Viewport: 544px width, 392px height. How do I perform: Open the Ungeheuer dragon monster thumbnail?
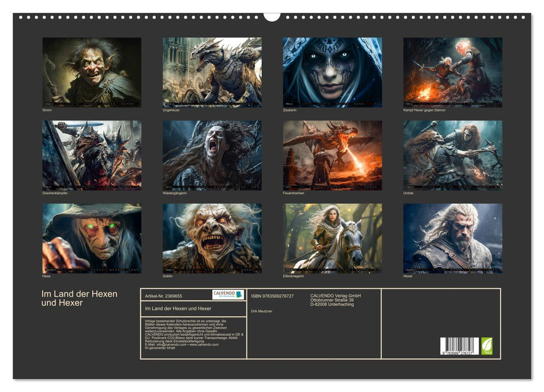tap(212, 72)
